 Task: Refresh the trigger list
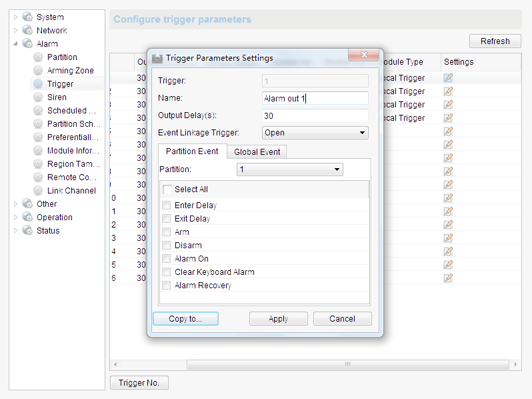(x=495, y=41)
